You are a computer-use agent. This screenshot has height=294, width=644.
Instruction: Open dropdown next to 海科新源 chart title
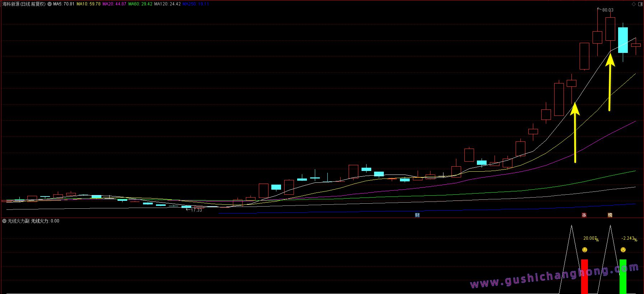click(x=50, y=4)
